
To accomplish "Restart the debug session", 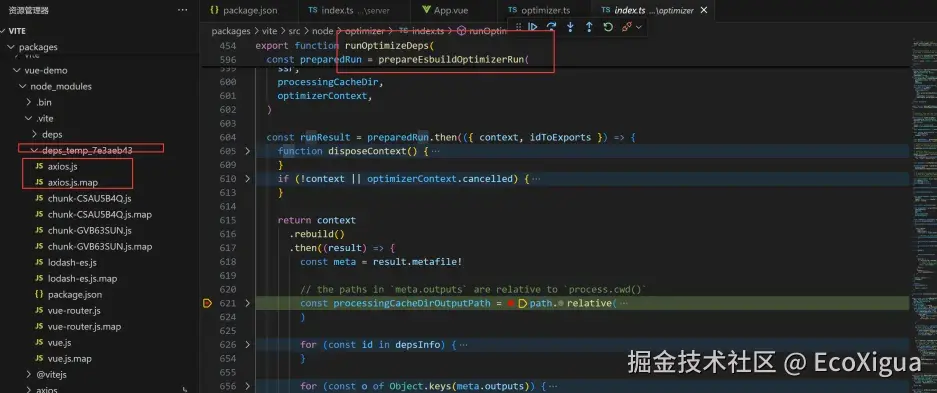I will [608, 27].
